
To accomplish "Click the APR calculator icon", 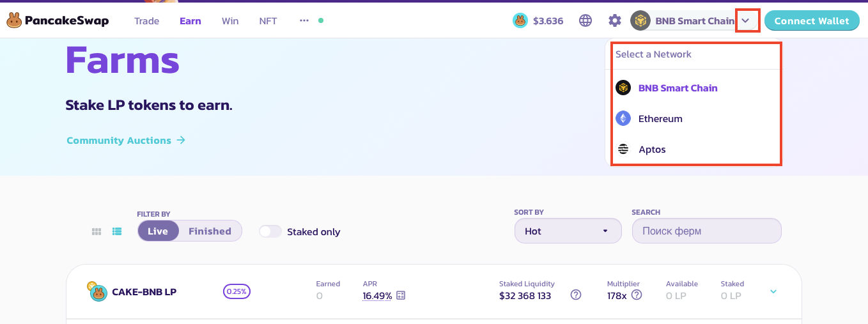I will [x=401, y=295].
